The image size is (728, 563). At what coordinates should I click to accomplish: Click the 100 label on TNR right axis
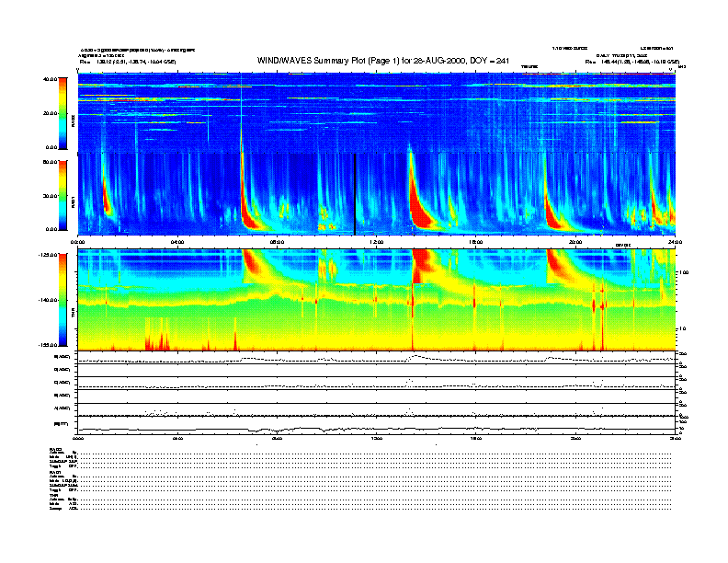click(x=683, y=272)
